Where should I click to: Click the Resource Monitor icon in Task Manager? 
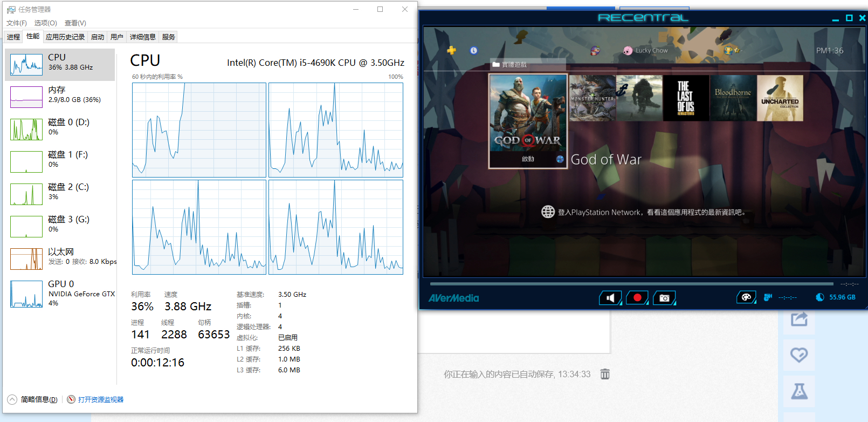71,399
